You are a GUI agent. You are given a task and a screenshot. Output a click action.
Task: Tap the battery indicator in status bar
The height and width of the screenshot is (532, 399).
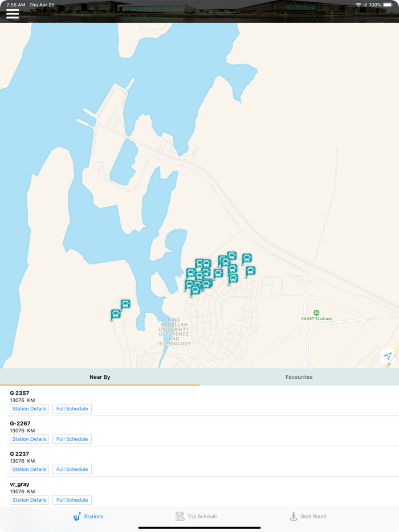pyautogui.click(x=388, y=5)
